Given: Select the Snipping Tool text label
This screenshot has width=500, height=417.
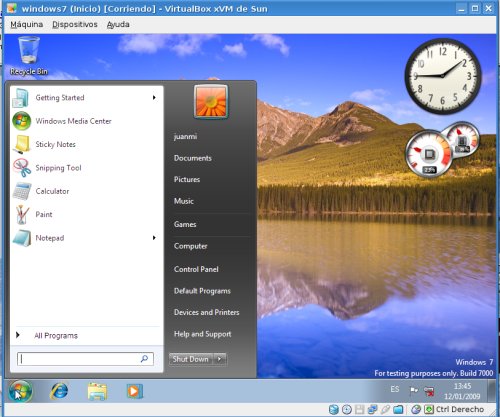Looking at the screenshot, I should click(58, 168).
